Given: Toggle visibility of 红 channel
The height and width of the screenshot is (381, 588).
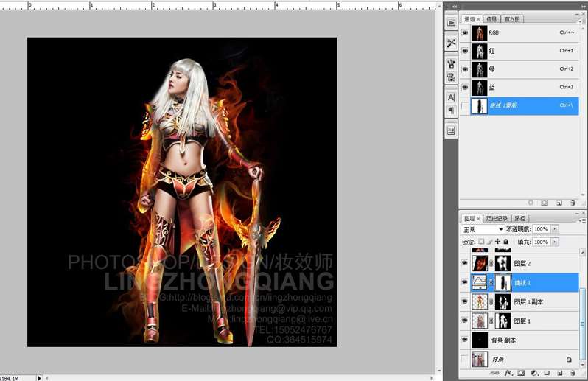Looking at the screenshot, I should pyautogui.click(x=465, y=51).
